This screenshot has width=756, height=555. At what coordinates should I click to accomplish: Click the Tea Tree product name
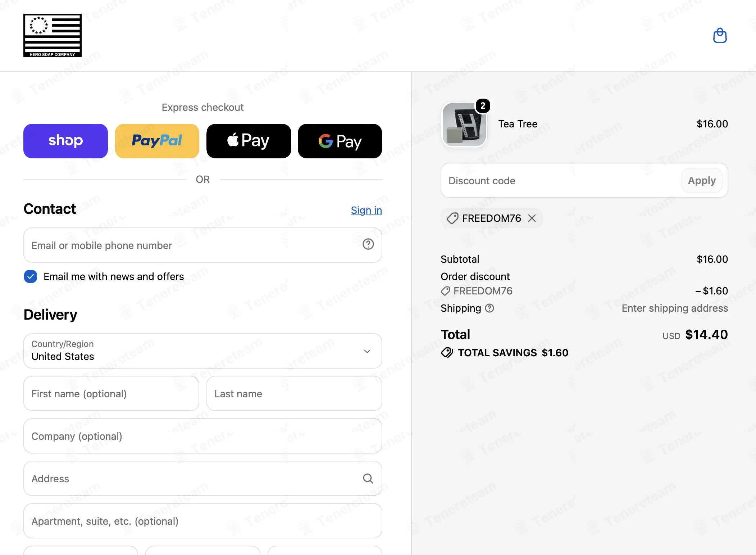tap(518, 124)
